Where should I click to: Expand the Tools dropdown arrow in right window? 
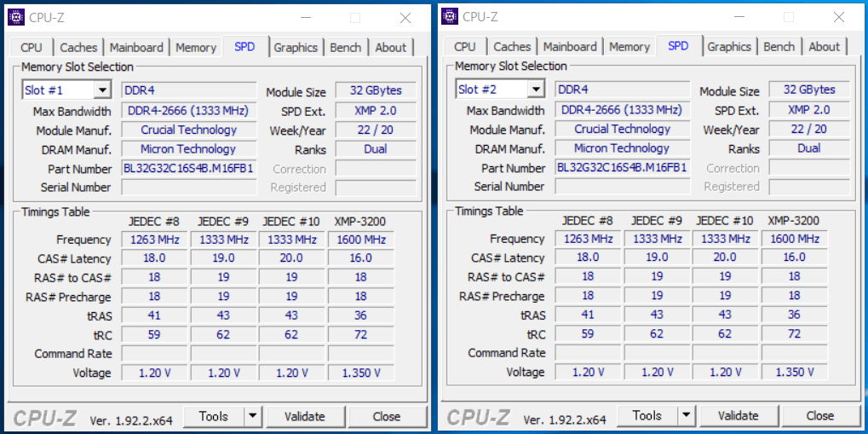coord(686,415)
